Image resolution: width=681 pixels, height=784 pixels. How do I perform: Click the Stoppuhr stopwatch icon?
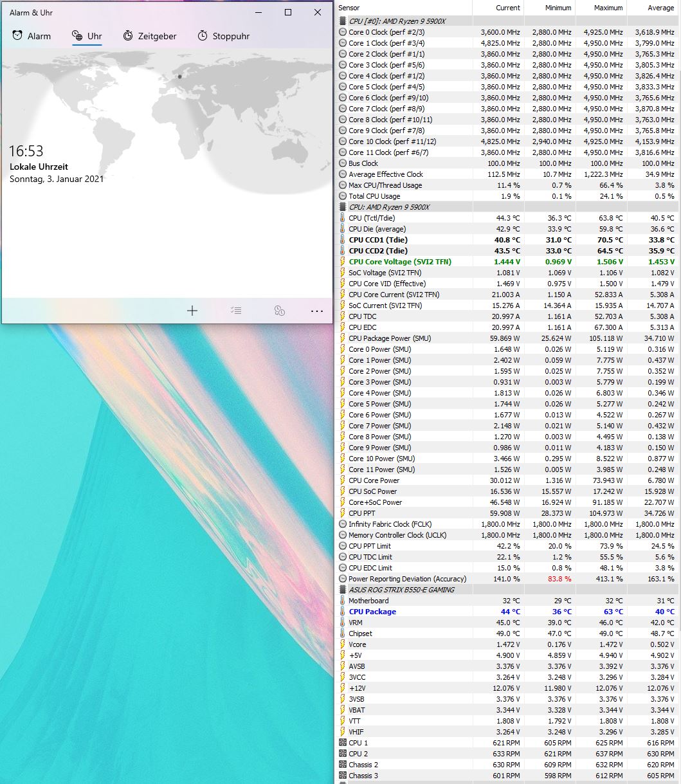point(203,36)
